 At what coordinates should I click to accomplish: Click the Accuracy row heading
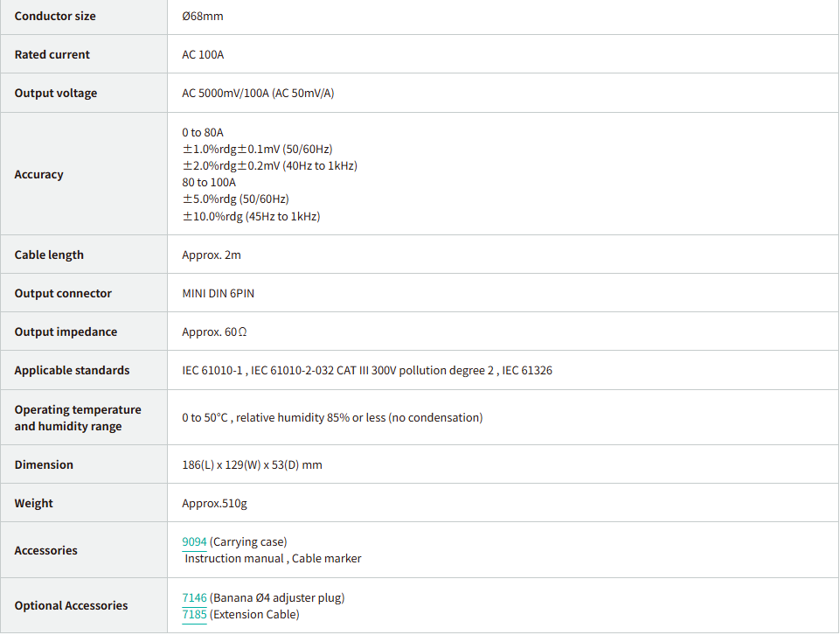pos(38,175)
